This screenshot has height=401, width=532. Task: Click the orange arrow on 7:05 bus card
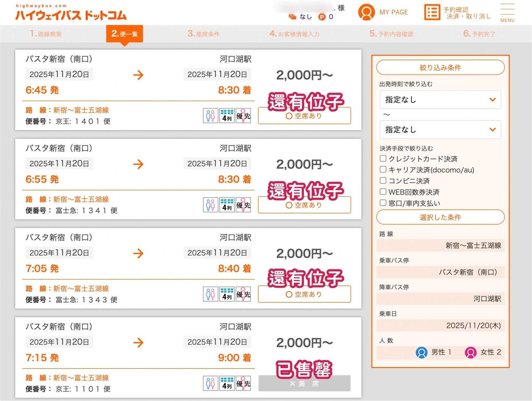point(139,253)
